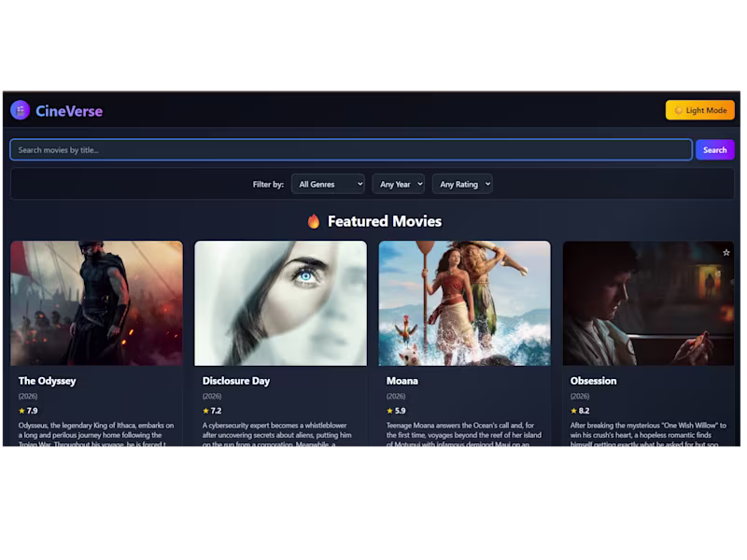This screenshot has width=747, height=560.
Task: Open the Any Rating dropdown
Action: click(462, 184)
